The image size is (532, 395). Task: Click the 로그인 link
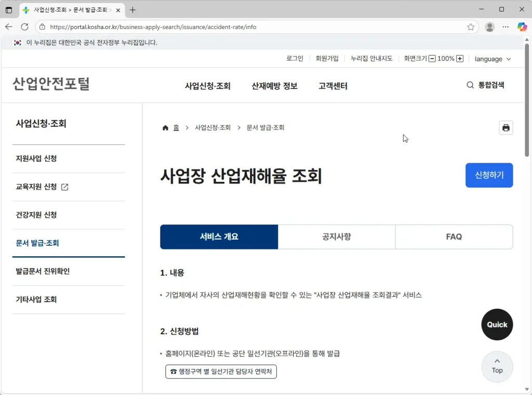[294, 59]
